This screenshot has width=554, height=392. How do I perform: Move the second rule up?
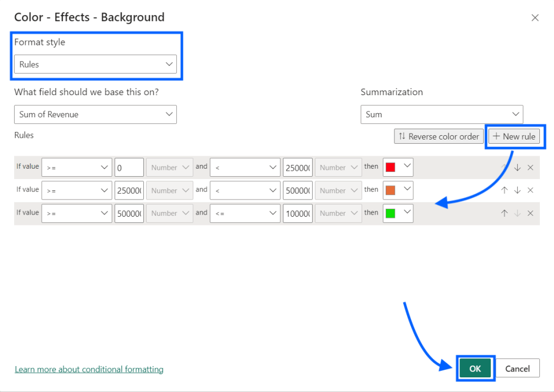coord(504,190)
